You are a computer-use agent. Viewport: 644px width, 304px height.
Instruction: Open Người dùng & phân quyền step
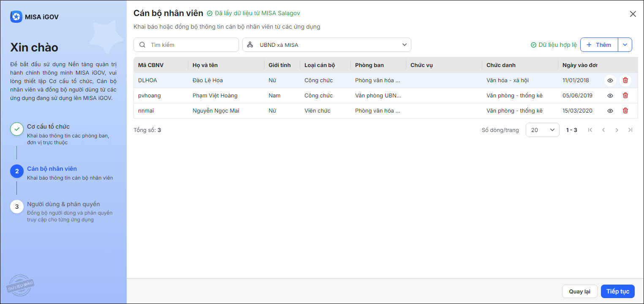[x=63, y=204]
